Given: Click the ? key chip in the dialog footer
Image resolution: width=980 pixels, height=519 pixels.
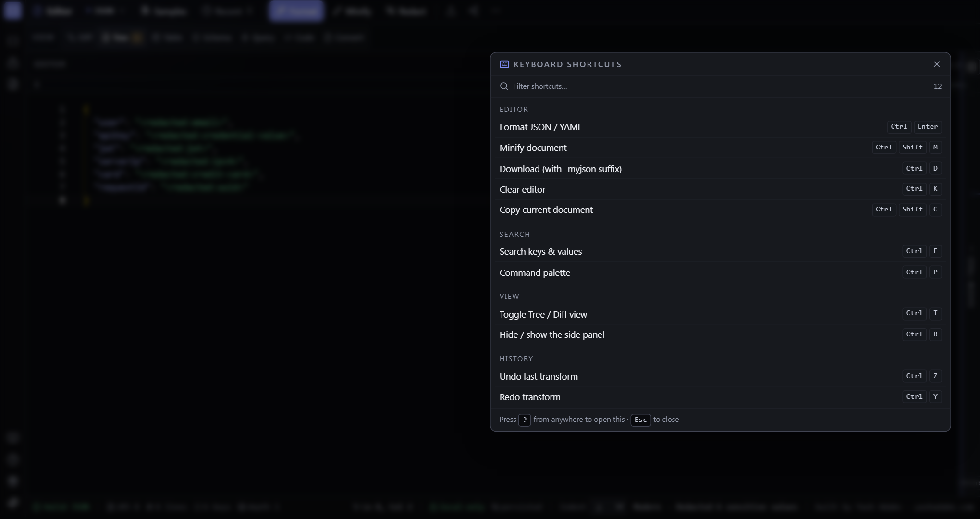Looking at the screenshot, I should (525, 420).
